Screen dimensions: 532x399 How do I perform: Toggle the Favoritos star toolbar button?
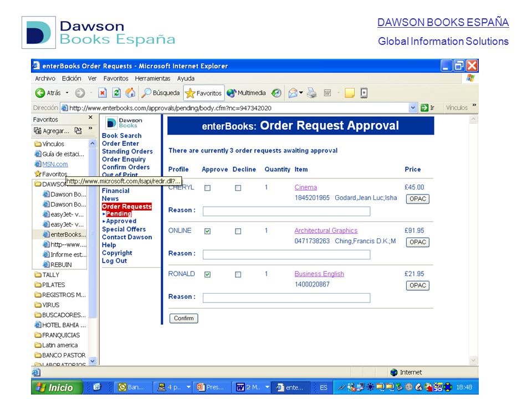203,93
